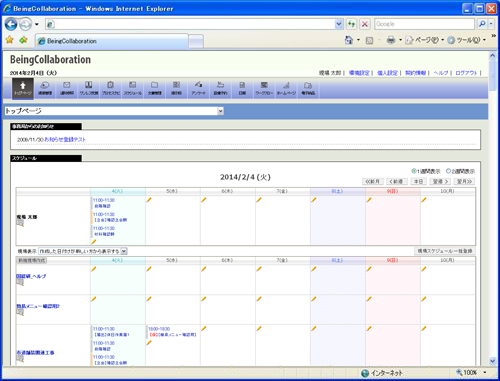
Task: Click the Add to Favorites icon
Action: point(23,40)
